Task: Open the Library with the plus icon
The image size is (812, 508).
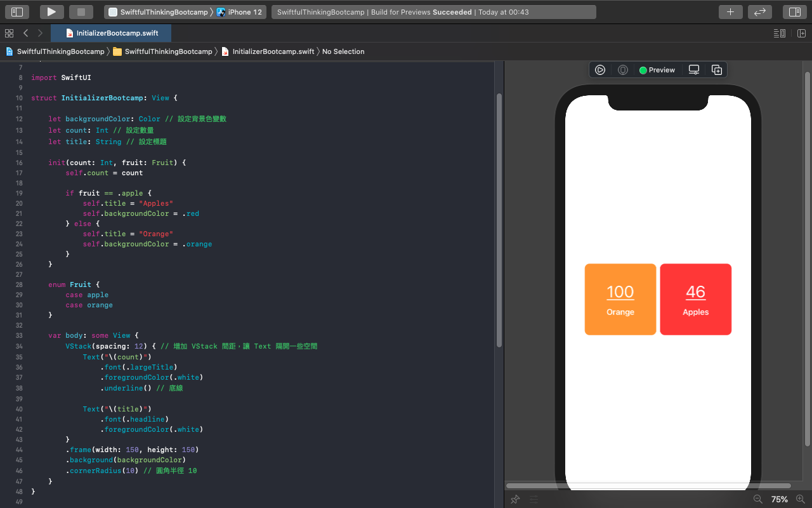Action: click(x=730, y=12)
